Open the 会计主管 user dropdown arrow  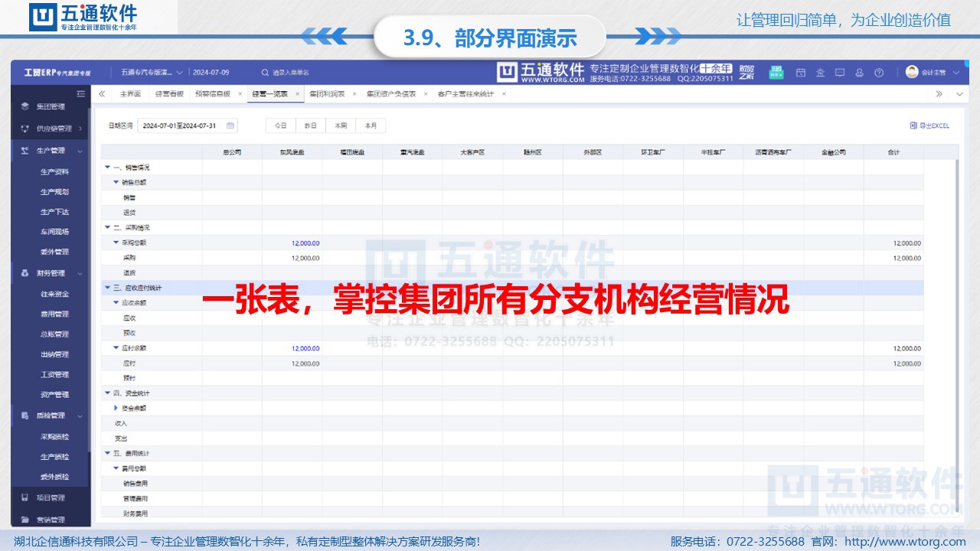[956, 72]
